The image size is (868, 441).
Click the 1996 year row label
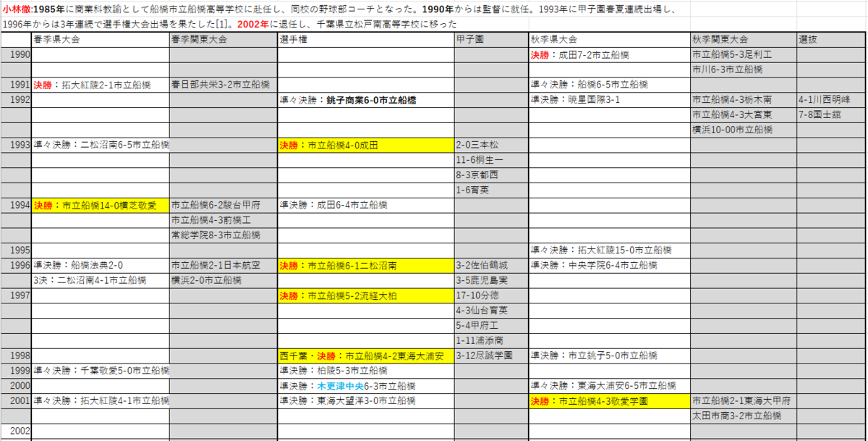click(x=16, y=266)
